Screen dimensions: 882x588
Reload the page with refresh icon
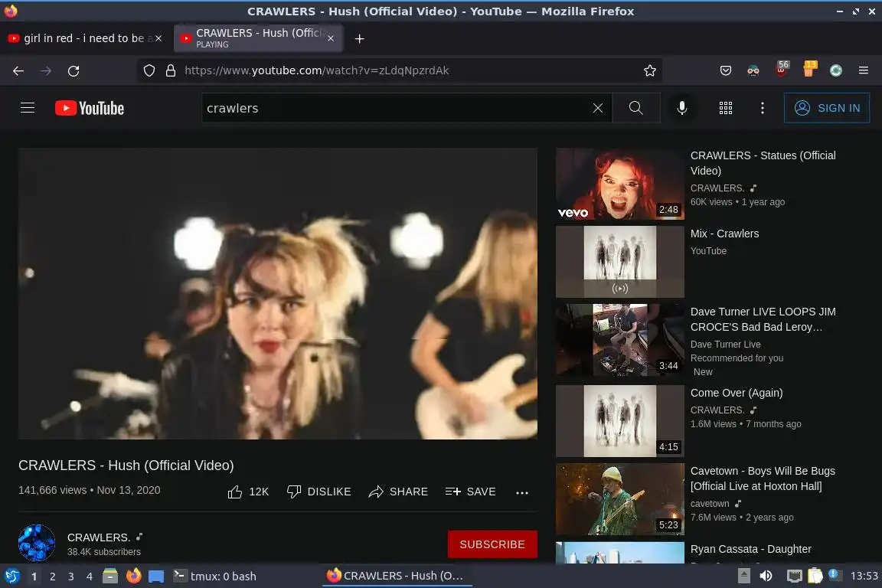[73, 70]
